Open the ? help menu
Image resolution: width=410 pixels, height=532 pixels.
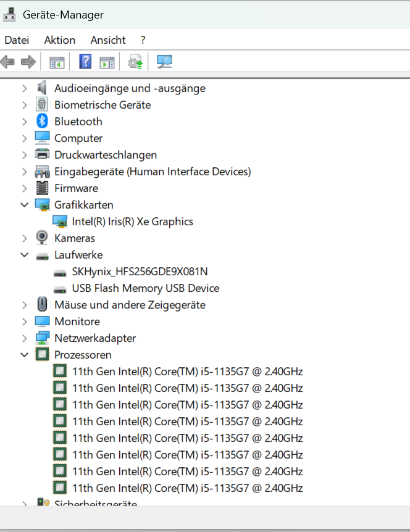[x=143, y=40]
